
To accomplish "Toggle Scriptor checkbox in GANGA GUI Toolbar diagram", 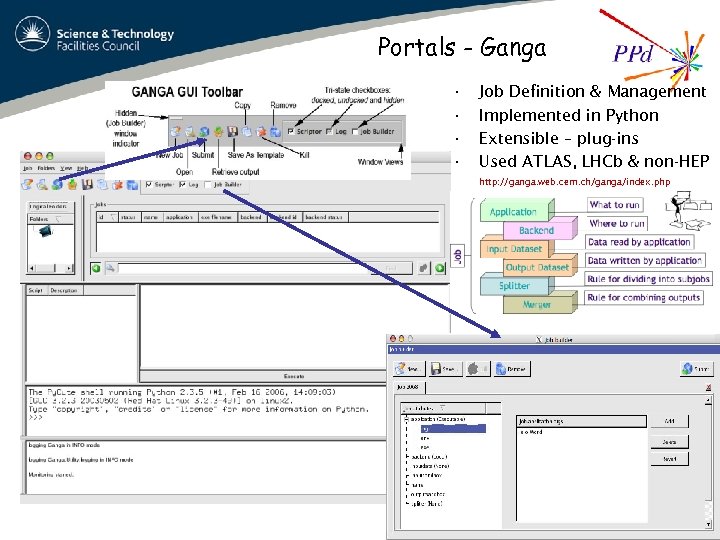I will [x=291, y=131].
